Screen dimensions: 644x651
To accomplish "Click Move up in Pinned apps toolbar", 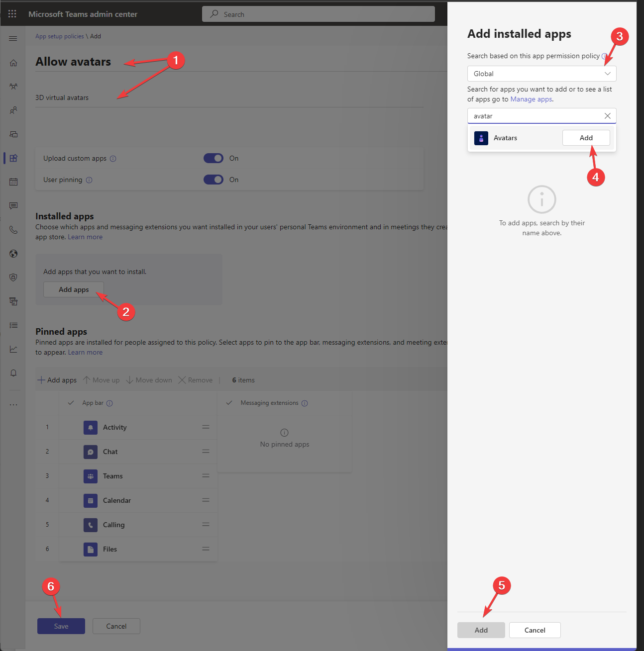I will 102,380.
